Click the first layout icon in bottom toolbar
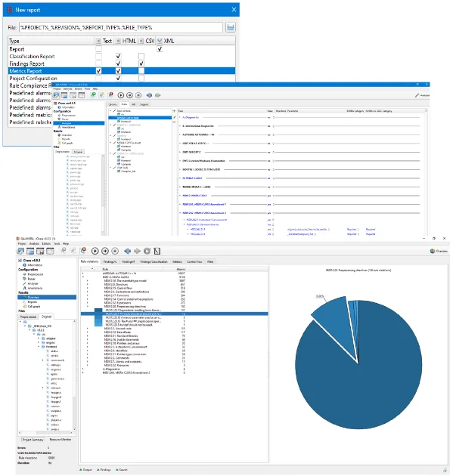This screenshot has width=456, height=476. coord(20,251)
